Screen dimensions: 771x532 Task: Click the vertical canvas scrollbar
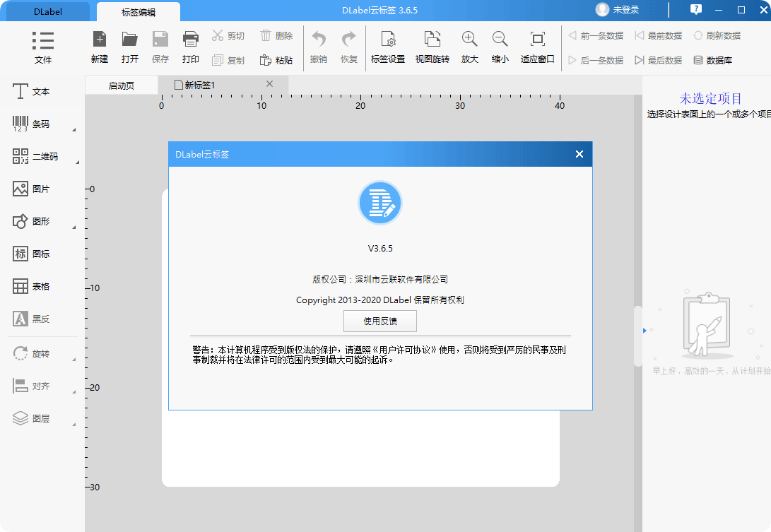click(638, 336)
